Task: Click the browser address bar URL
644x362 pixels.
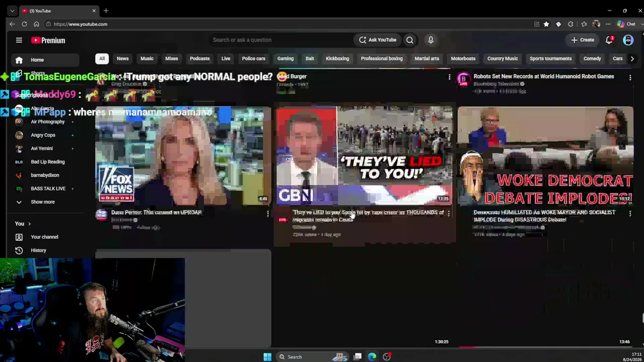Action: tap(80, 24)
